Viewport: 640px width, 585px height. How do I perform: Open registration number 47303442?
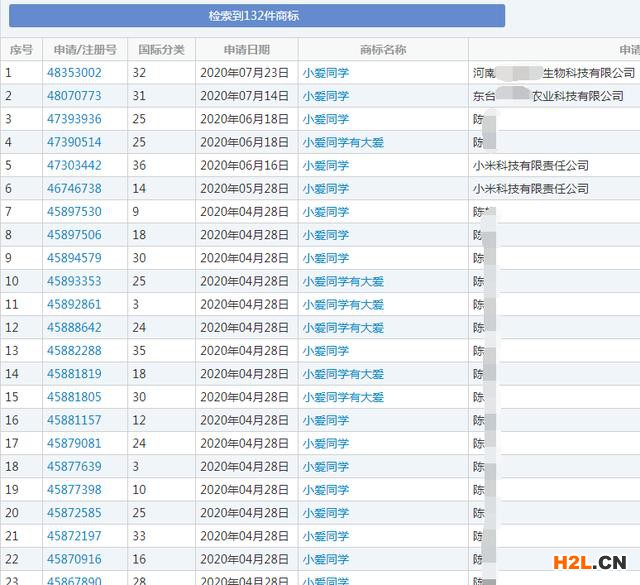click(74, 165)
